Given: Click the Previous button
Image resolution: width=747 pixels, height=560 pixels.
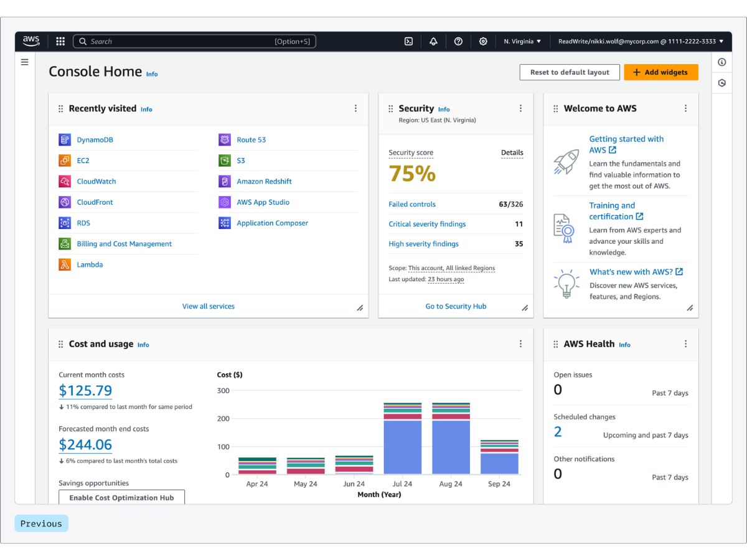Looking at the screenshot, I should coord(41,523).
